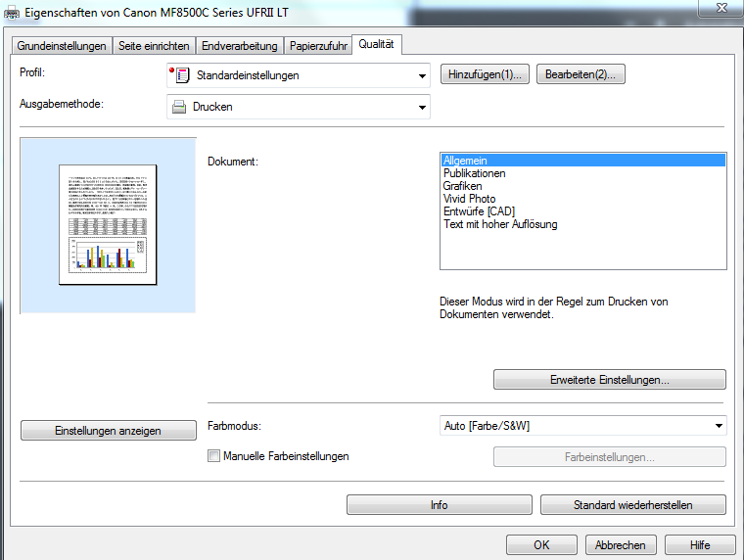Expand the Ausgabemethode dropdown showing Drucken
This screenshot has height=560, width=744.
299,107
